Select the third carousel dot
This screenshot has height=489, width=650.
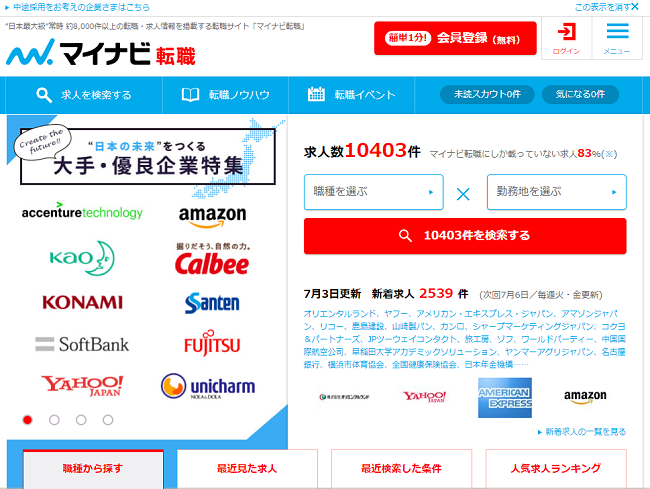coord(81,420)
